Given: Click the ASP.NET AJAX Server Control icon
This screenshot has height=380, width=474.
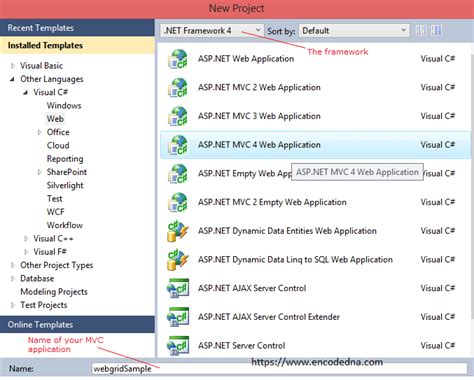Looking at the screenshot, I should [x=178, y=288].
